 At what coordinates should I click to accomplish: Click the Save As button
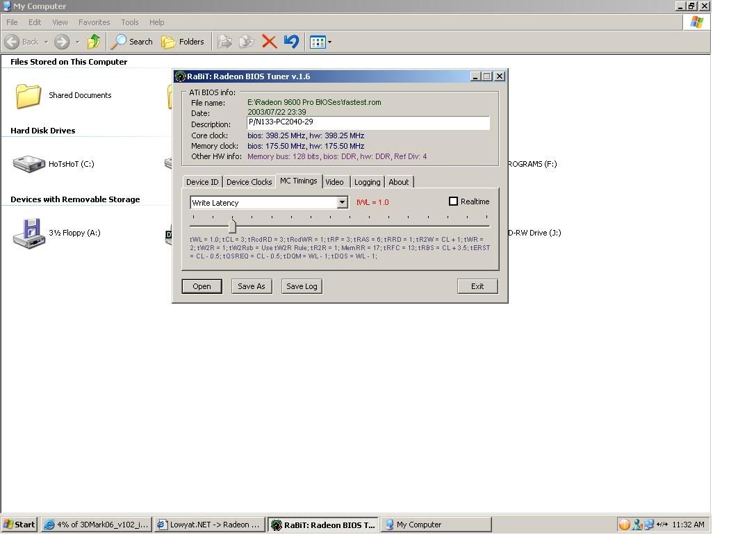(x=251, y=286)
